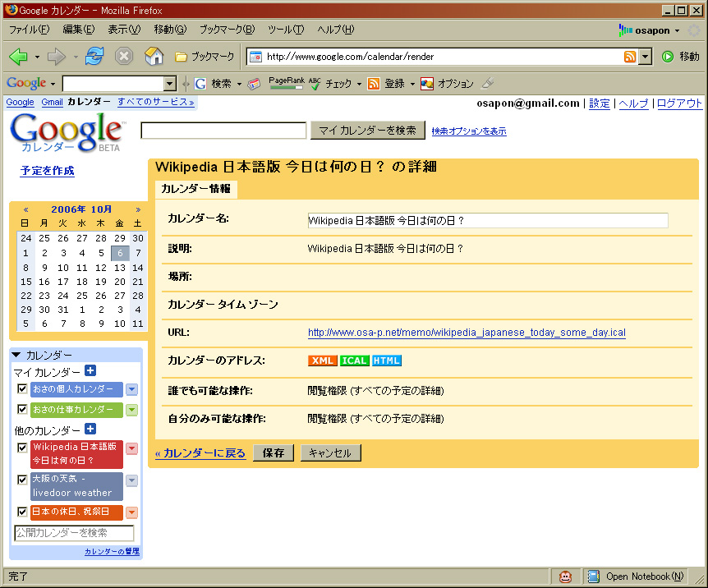Open the 表示 menu

pos(124,30)
